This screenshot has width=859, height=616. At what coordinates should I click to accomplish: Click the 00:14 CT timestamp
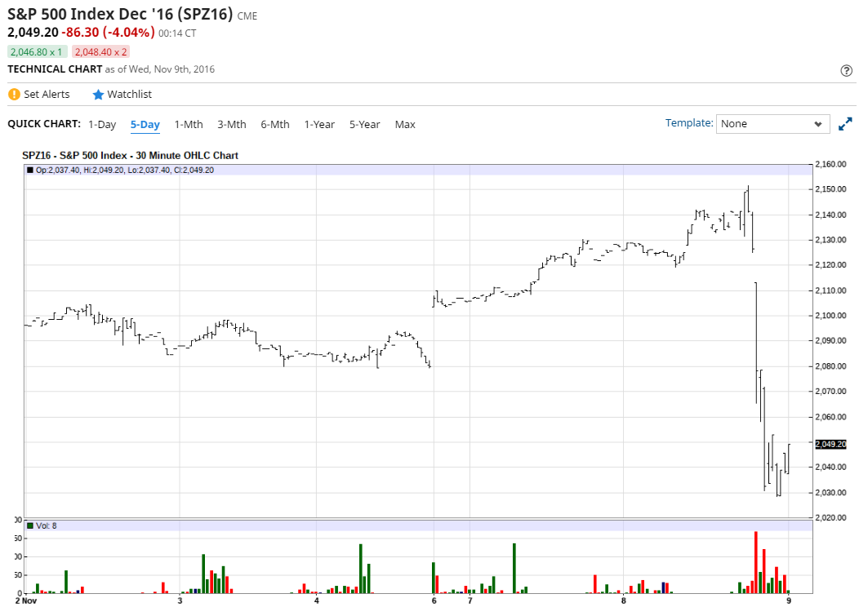(177, 33)
